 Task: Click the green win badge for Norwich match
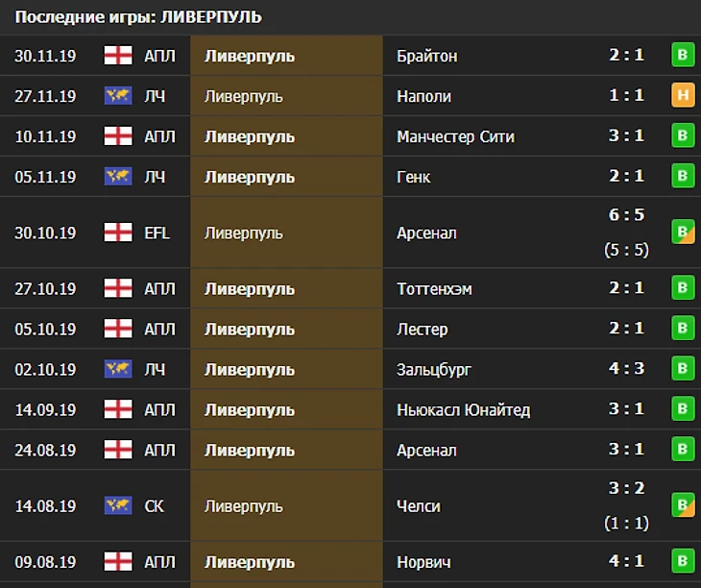683,561
